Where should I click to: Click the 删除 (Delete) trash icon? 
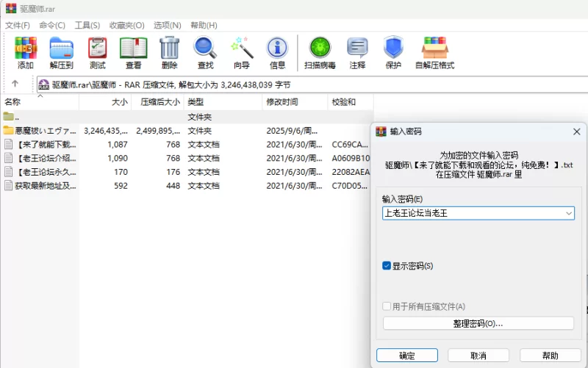click(170, 48)
